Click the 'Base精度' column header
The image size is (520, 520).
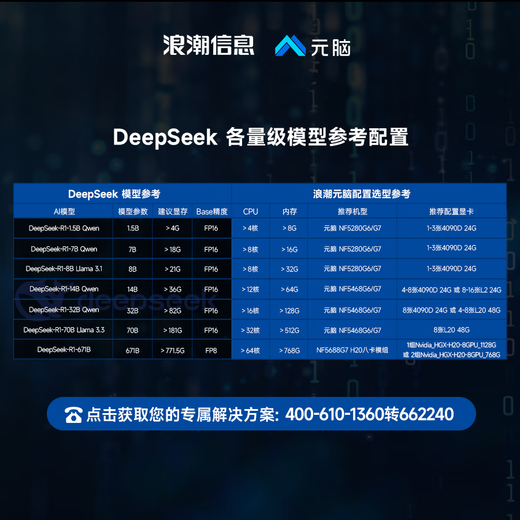click(x=212, y=212)
